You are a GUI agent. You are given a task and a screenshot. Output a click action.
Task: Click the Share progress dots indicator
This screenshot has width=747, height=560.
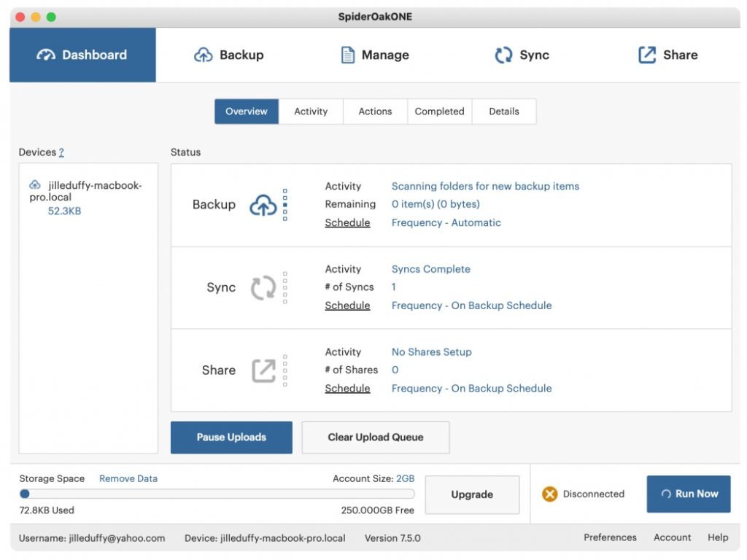pos(285,370)
